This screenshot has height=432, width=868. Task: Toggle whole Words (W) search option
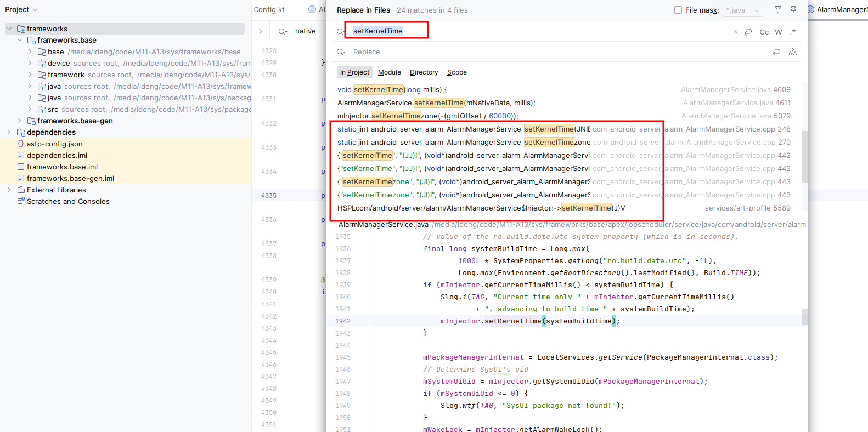click(x=779, y=32)
